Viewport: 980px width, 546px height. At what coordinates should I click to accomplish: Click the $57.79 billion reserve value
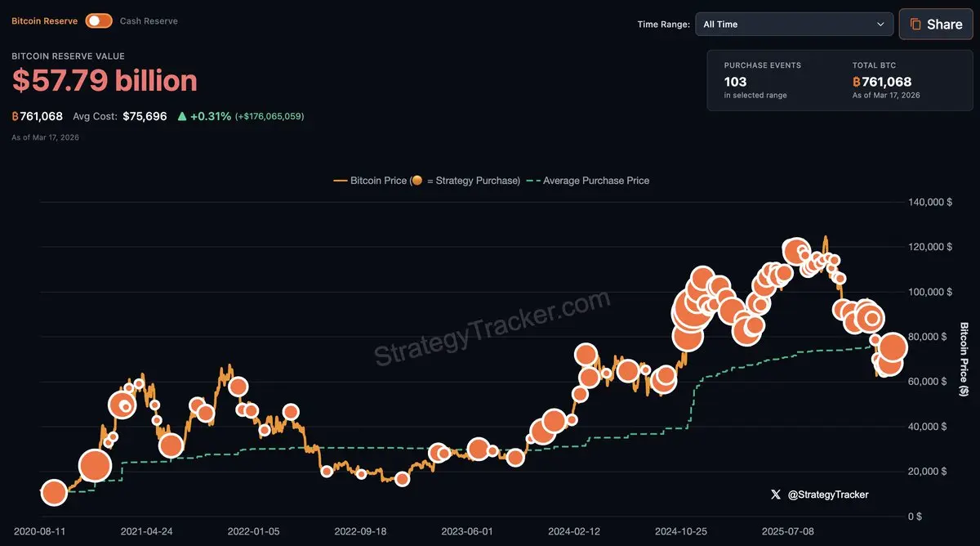coord(105,81)
